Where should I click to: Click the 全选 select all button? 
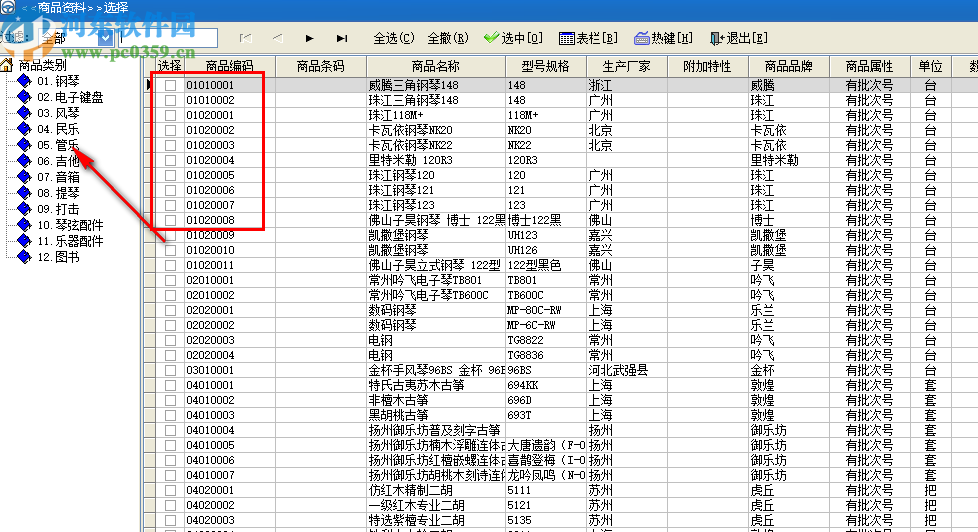[x=394, y=38]
